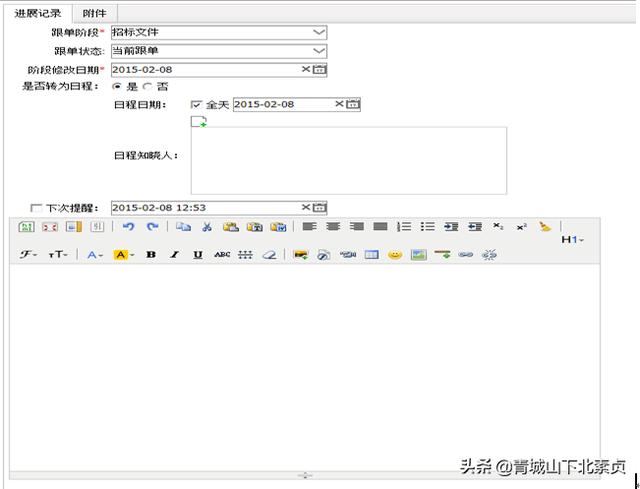Image resolution: width=640 pixels, height=489 pixels.
Task: Toggle underline formatting with the U icon
Action: pyautogui.click(x=198, y=255)
